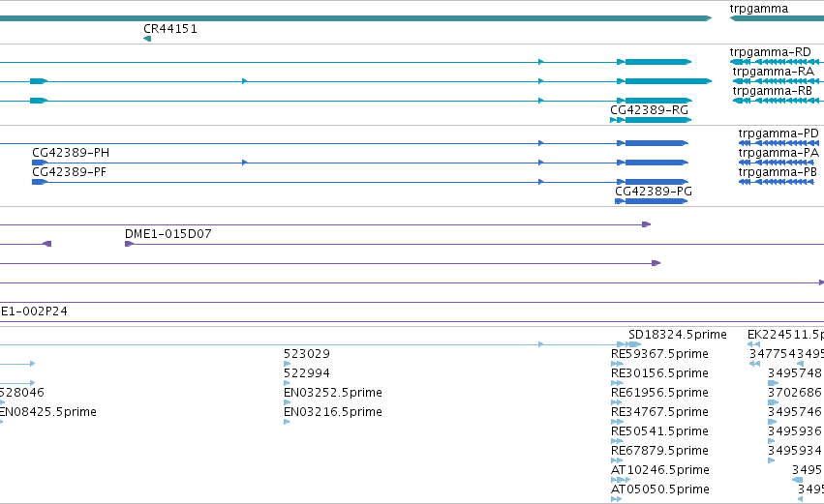Select the DME1-015D07 start arrow glyph
Image resolution: width=824 pixels, height=504 pixels.
pos(130,244)
